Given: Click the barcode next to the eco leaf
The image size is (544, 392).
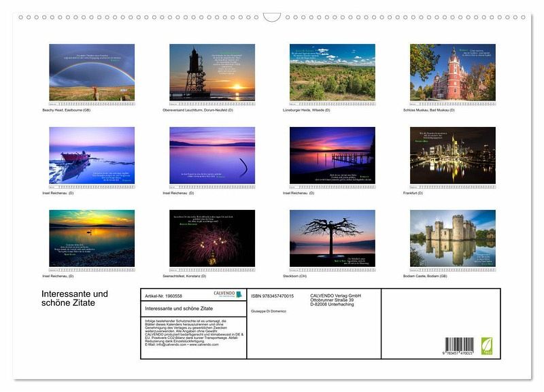Looking at the screenshot, I should [460, 346].
